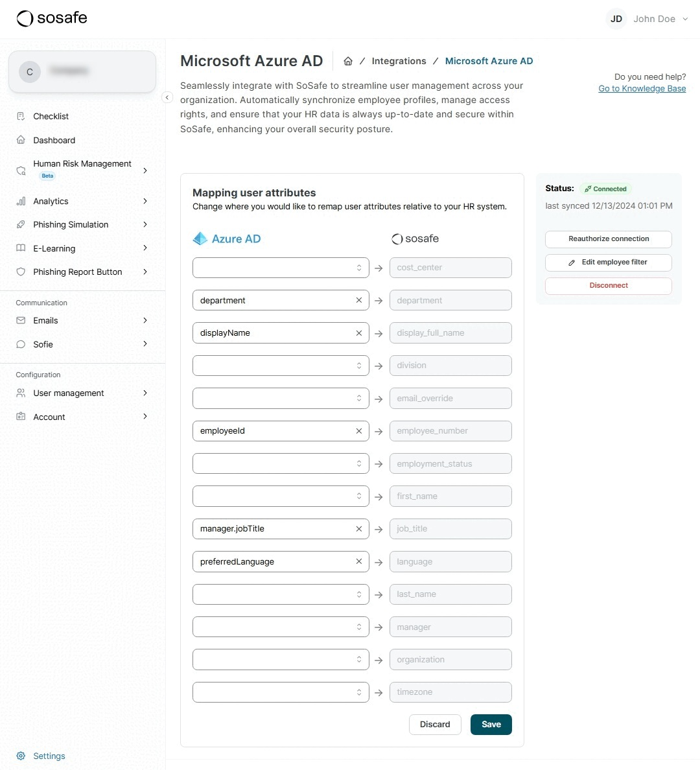Click the Checklist sidebar icon
The image size is (700, 770).
pyautogui.click(x=21, y=116)
